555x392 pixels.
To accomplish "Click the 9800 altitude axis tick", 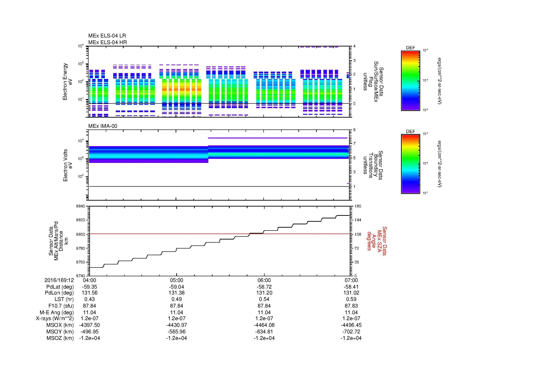I will click(81, 234).
